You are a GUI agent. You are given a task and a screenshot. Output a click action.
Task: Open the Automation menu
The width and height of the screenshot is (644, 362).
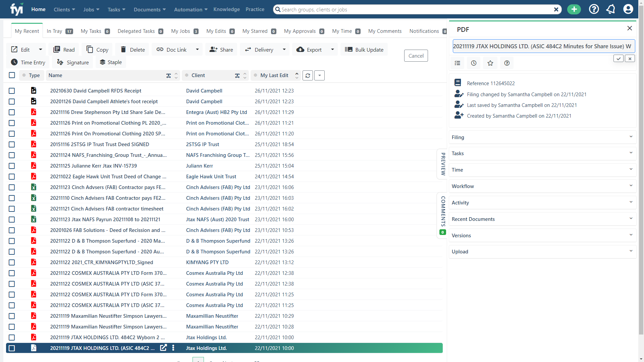pyautogui.click(x=191, y=9)
